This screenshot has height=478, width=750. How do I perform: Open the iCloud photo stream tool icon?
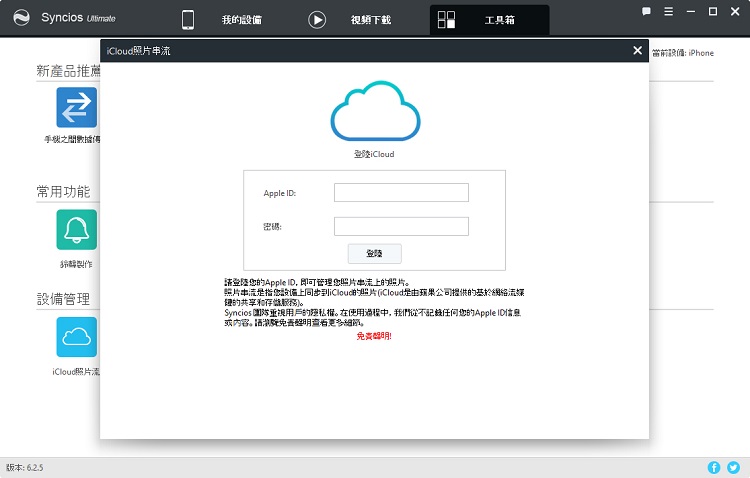[77, 337]
